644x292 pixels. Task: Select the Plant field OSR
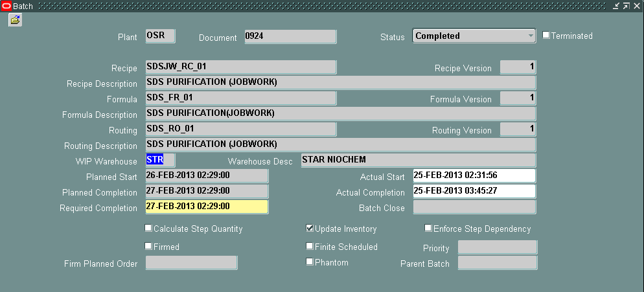click(160, 36)
